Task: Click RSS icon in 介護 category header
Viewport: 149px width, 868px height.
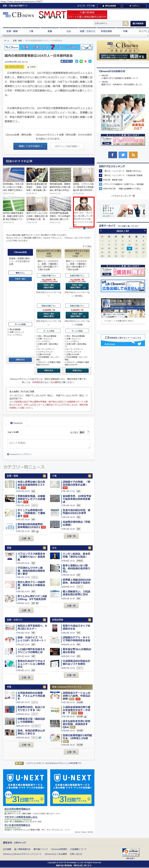Action: pos(90,476)
